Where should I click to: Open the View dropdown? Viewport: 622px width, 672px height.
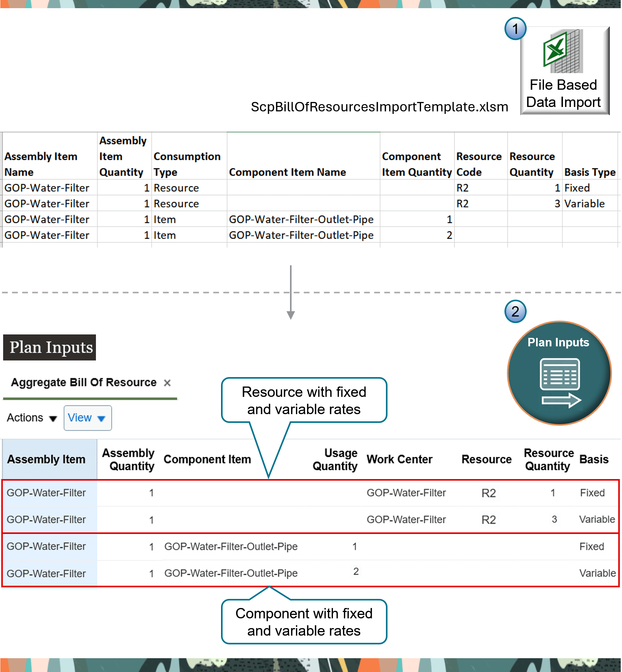(87, 418)
